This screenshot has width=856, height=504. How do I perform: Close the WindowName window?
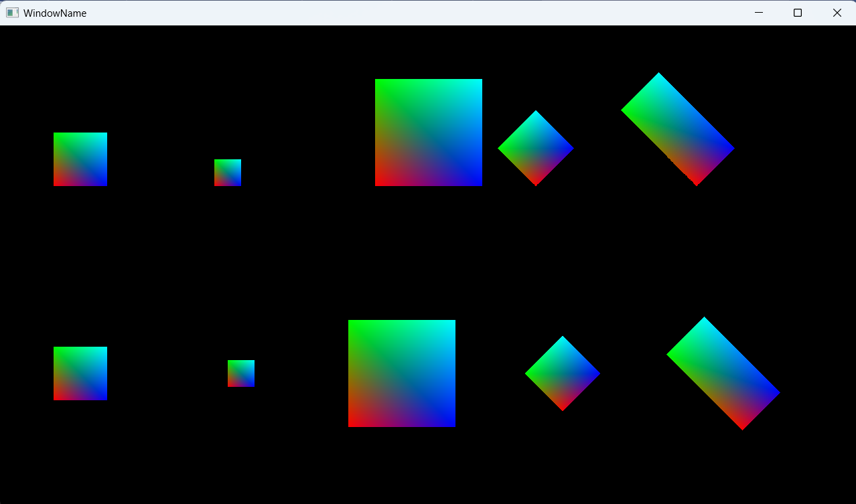[837, 13]
